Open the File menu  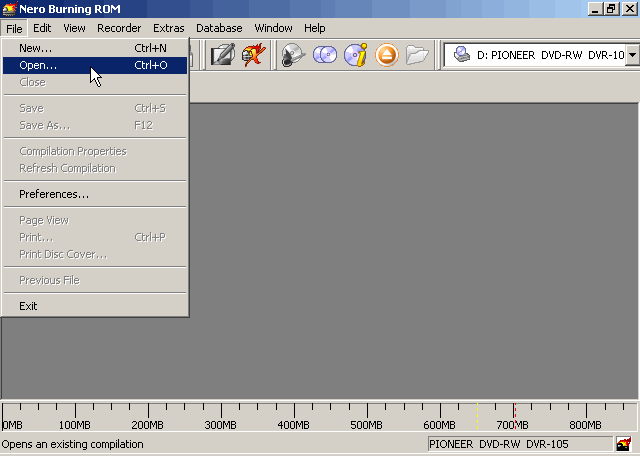pos(14,29)
